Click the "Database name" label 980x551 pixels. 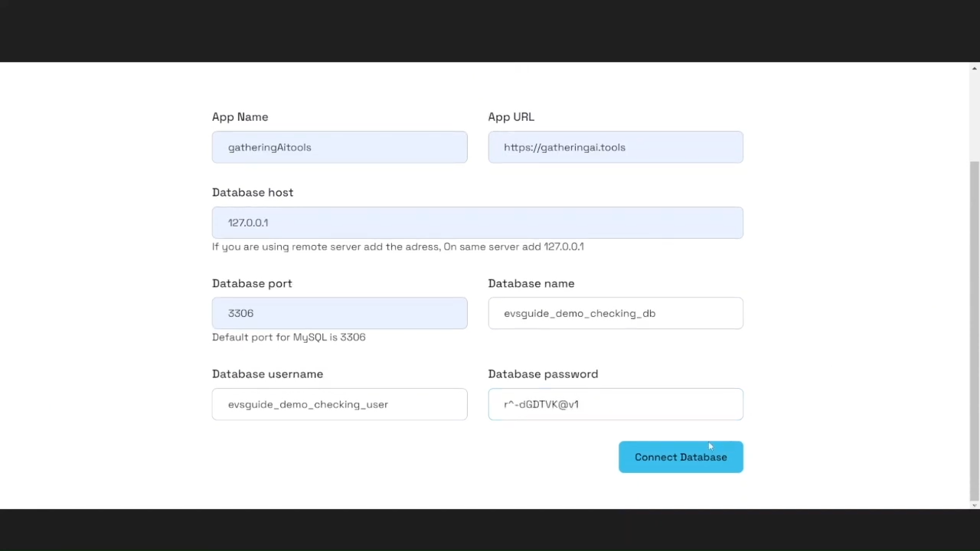click(x=531, y=283)
